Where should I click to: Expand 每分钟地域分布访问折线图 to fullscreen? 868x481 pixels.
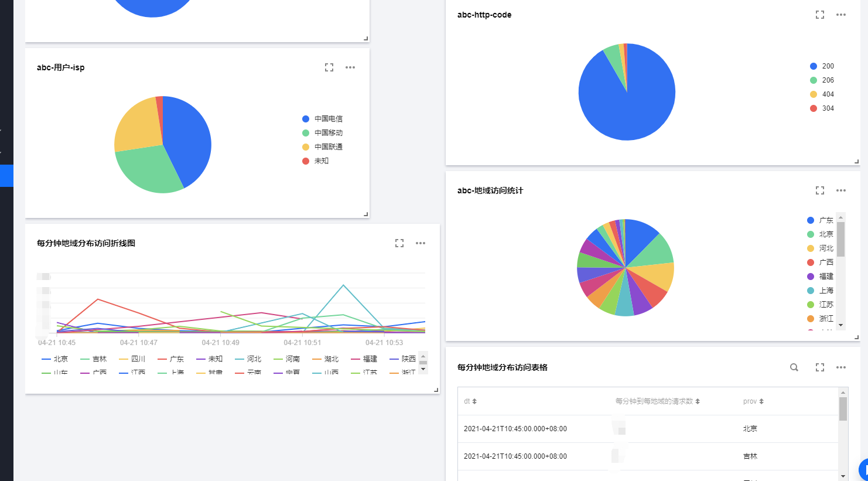pyautogui.click(x=399, y=243)
